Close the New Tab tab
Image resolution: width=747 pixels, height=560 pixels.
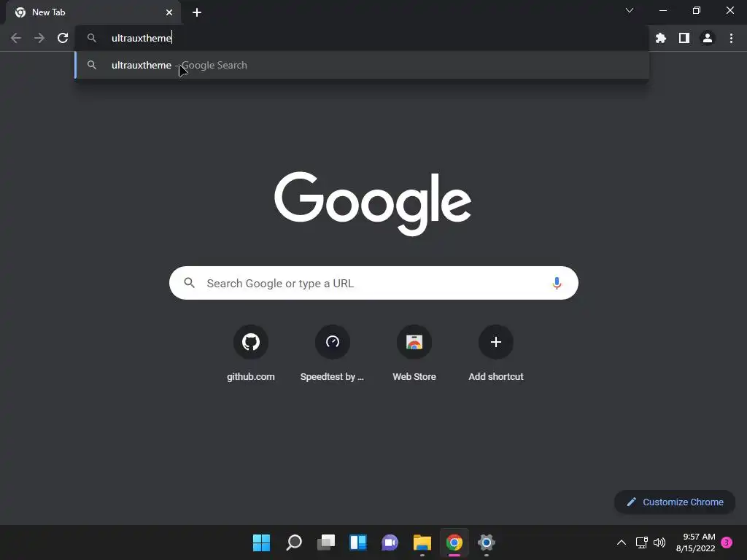click(x=169, y=12)
